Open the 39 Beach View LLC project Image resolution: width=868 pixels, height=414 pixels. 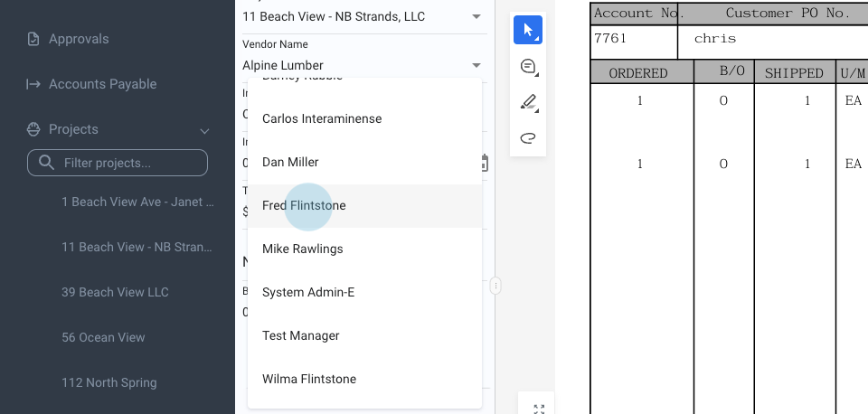pyautogui.click(x=115, y=293)
